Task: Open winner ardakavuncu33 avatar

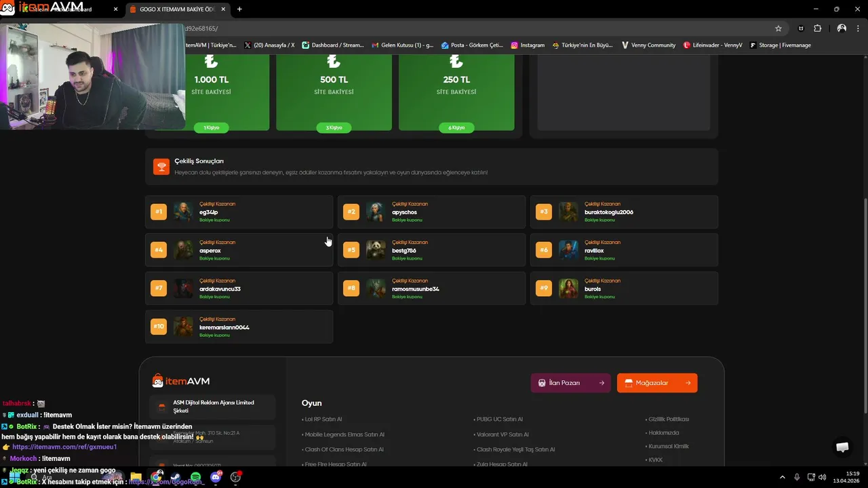Action: pos(183,289)
